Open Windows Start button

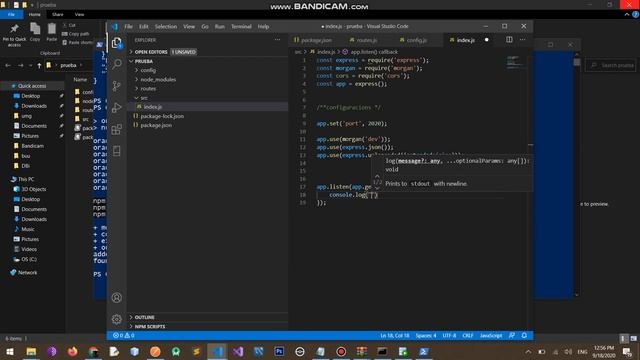10,351
